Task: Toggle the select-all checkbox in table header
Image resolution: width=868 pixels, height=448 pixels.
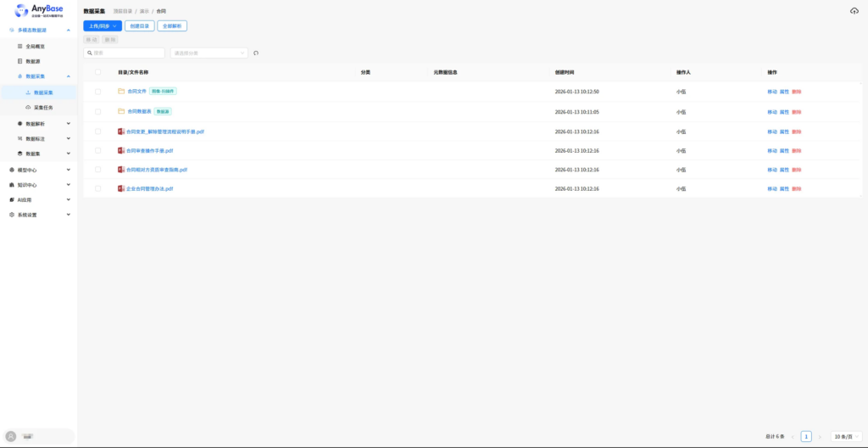Action: click(x=97, y=72)
